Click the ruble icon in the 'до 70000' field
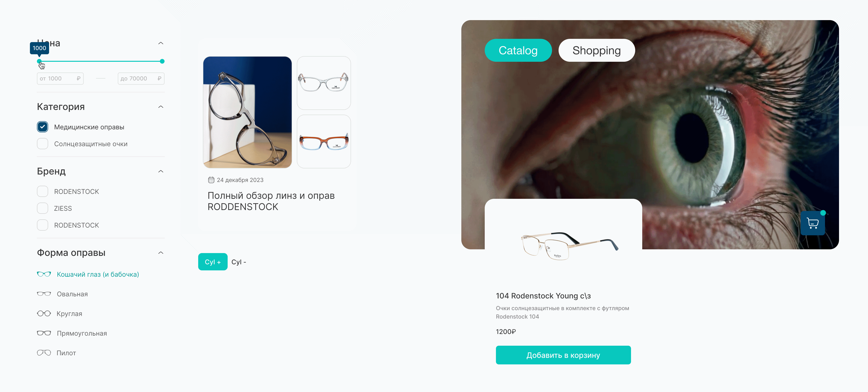868x392 pixels. [159, 78]
